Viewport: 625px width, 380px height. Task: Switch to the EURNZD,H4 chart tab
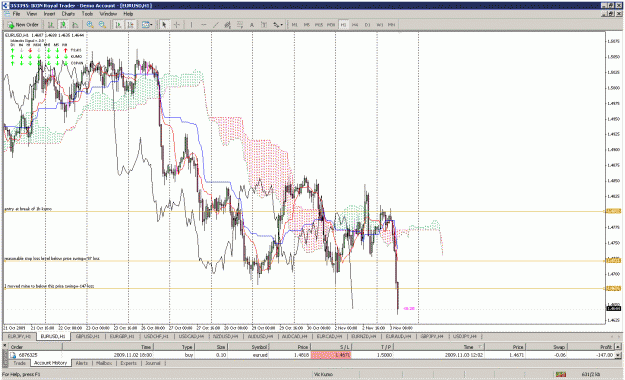point(364,337)
